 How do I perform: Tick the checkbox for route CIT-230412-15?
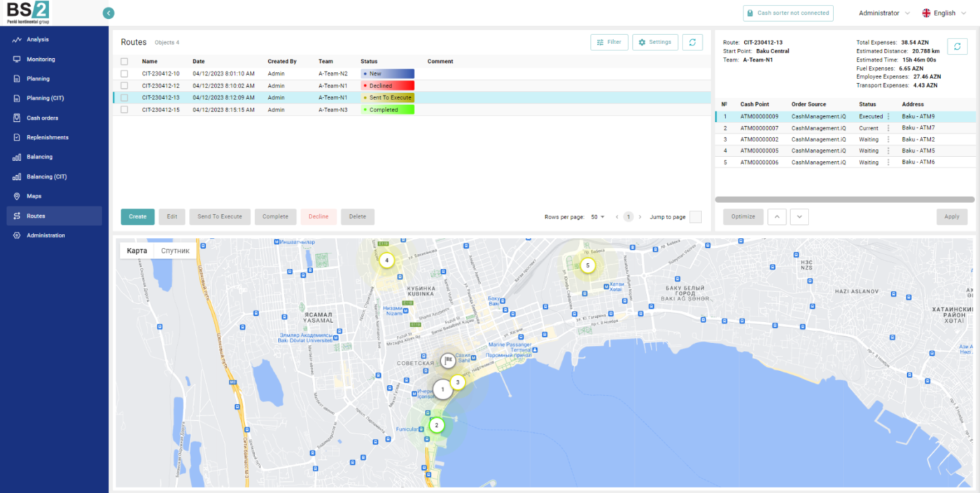tap(124, 110)
